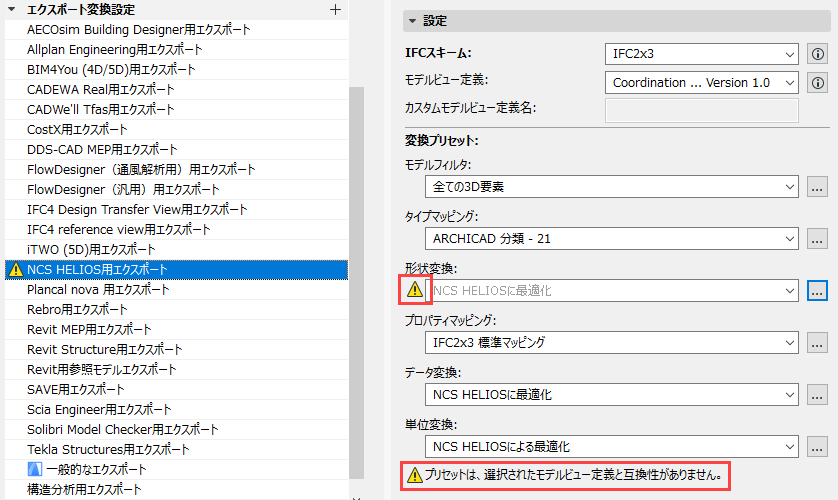Click warning icon in incompatibility message
This screenshot has width=838, height=500.
[415, 475]
